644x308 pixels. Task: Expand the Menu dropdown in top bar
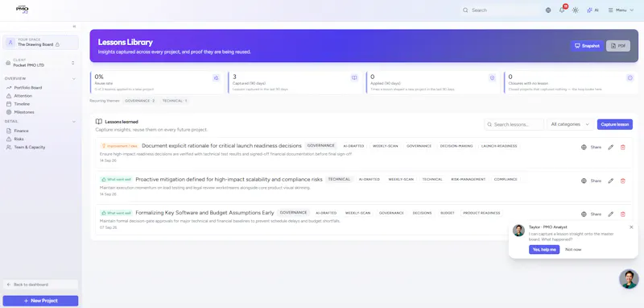(621, 10)
